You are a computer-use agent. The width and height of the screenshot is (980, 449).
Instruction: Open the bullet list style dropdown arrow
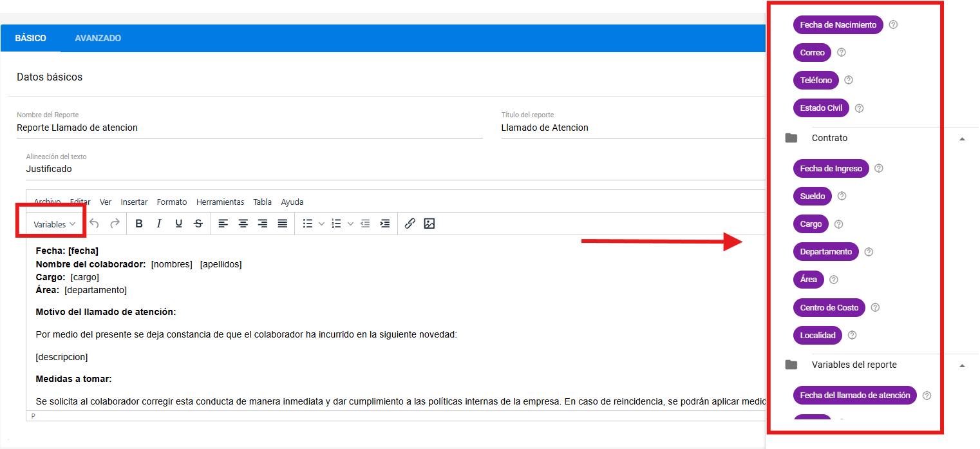[322, 224]
